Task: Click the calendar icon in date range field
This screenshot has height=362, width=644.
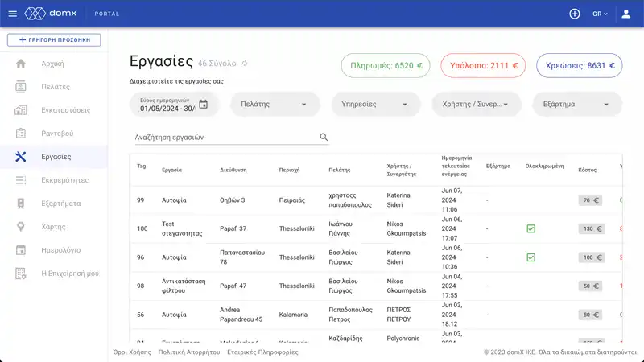Action: point(203,104)
